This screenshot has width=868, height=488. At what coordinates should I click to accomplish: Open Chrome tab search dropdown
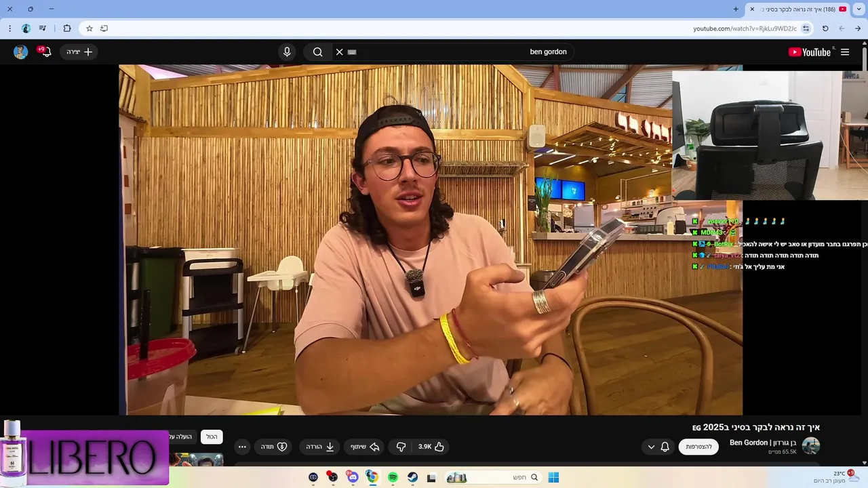coord(859,9)
